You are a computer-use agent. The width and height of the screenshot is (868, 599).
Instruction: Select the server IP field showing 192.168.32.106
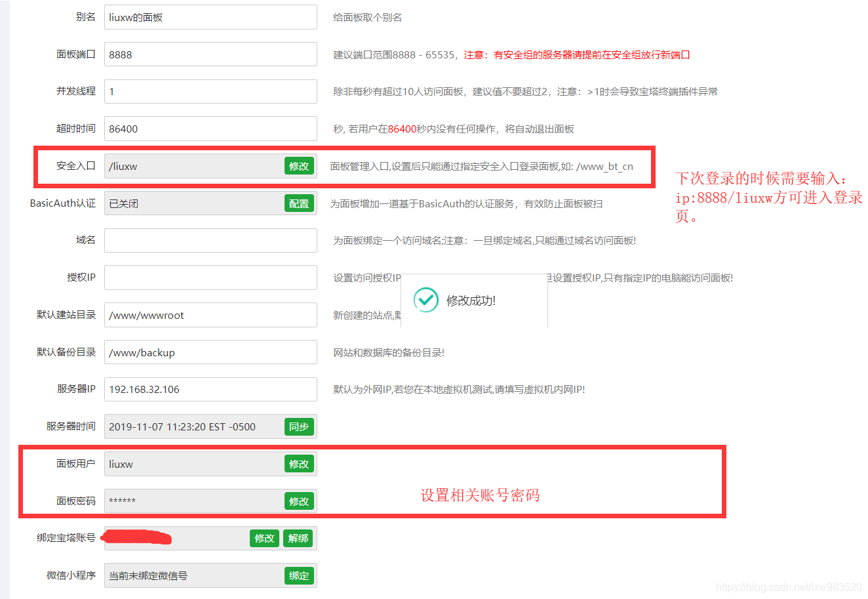210,389
